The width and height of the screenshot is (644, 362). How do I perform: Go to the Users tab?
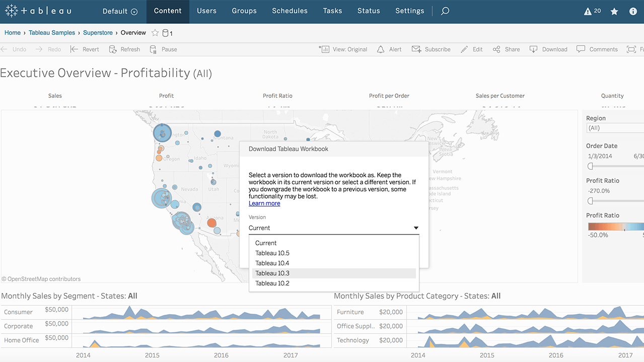(206, 11)
